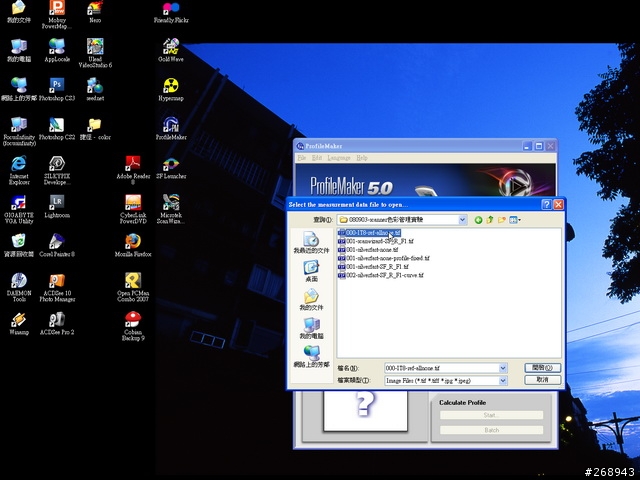Open the ProfileMaker desktop shortcut

(171, 128)
